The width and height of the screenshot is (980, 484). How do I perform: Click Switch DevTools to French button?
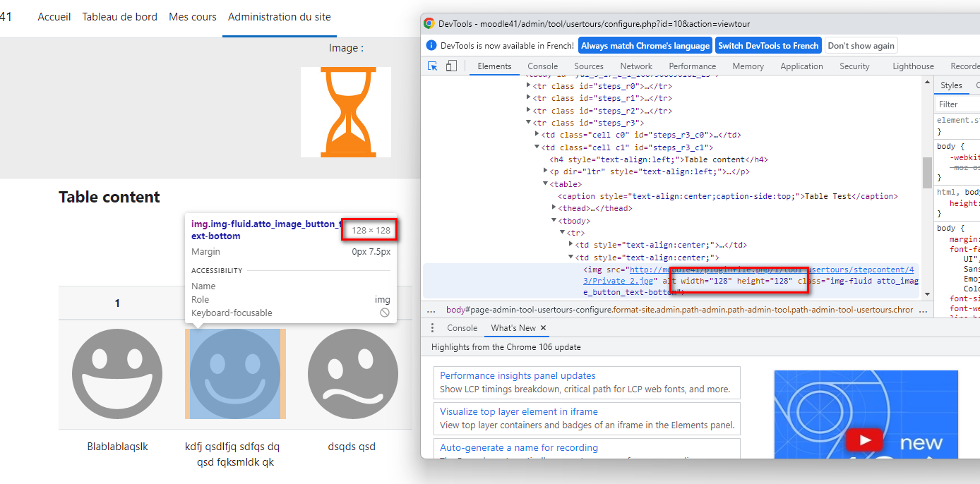coord(768,46)
